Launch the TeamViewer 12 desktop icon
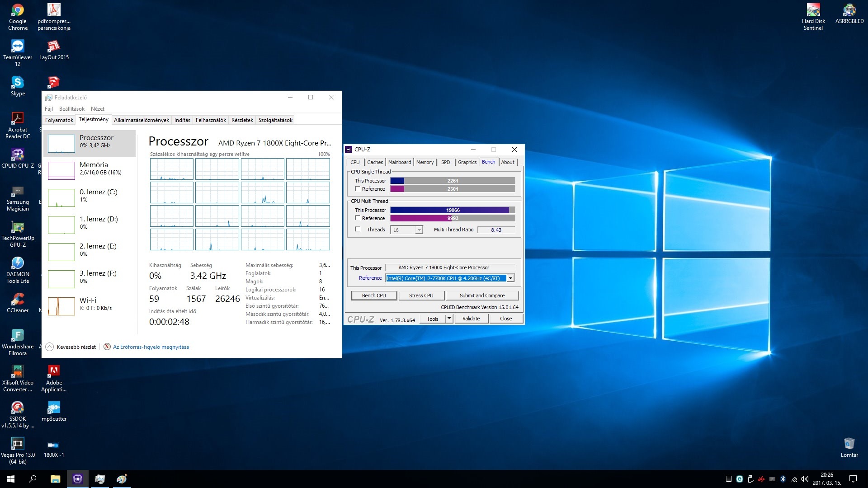Image resolution: width=868 pixels, height=488 pixels. (18, 53)
